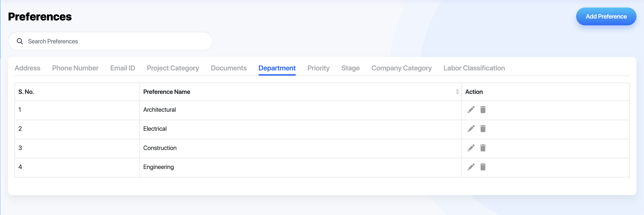Viewport: 644px width, 215px height.
Task: Edit the Electrical preference
Action: (x=471, y=129)
